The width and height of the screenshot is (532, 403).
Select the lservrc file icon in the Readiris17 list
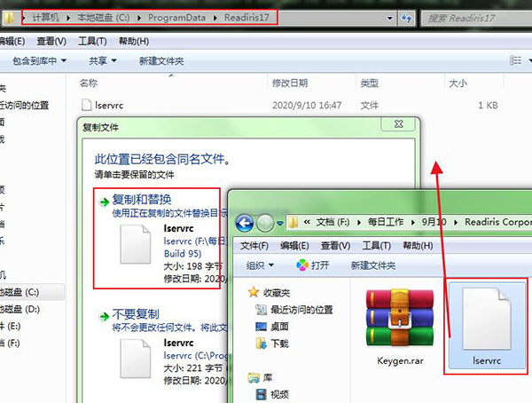[87, 105]
